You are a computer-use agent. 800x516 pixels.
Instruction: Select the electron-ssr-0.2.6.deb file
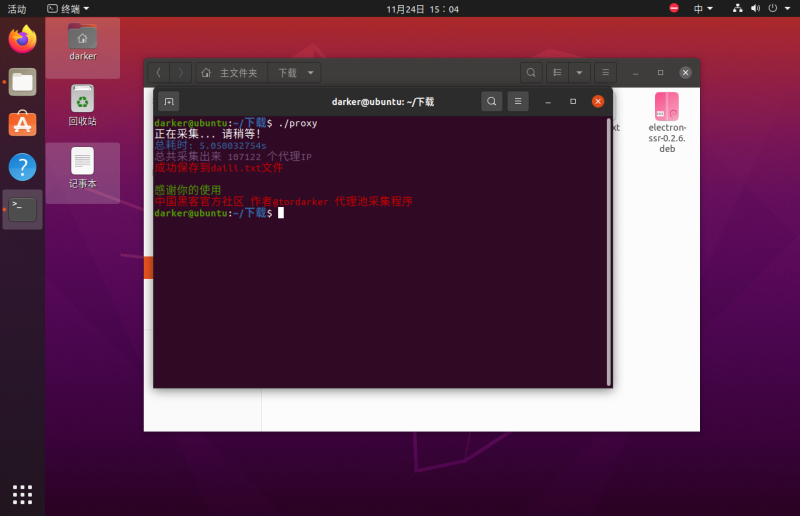click(667, 127)
